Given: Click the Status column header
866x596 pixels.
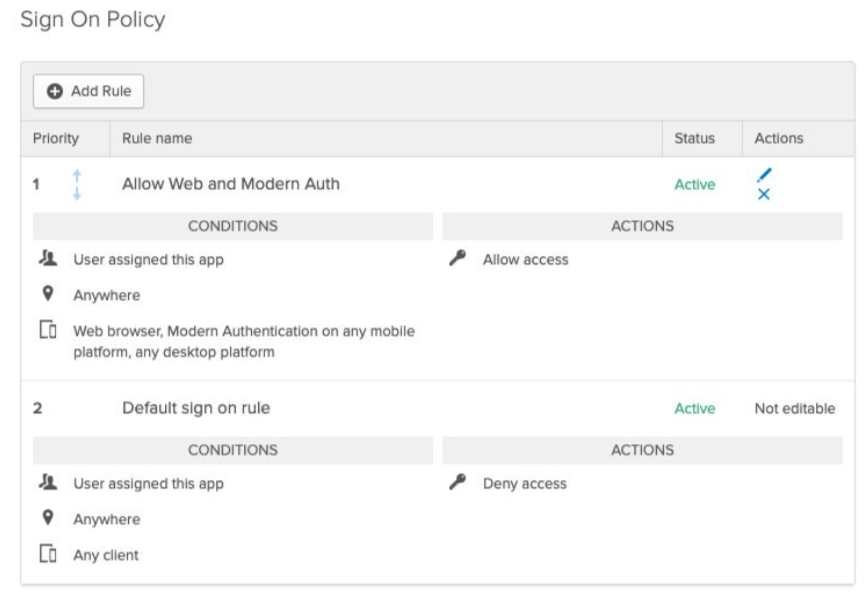Looking at the screenshot, I should (x=694, y=139).
